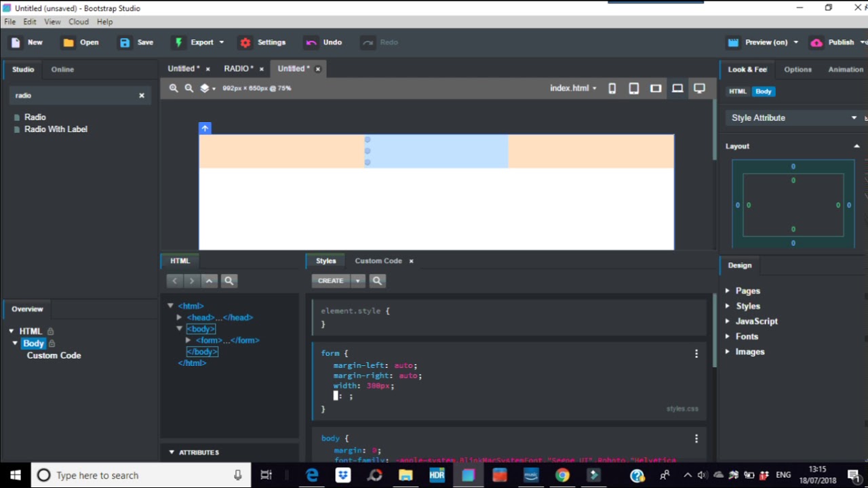Zoom out on the canvas

[189, 88]
